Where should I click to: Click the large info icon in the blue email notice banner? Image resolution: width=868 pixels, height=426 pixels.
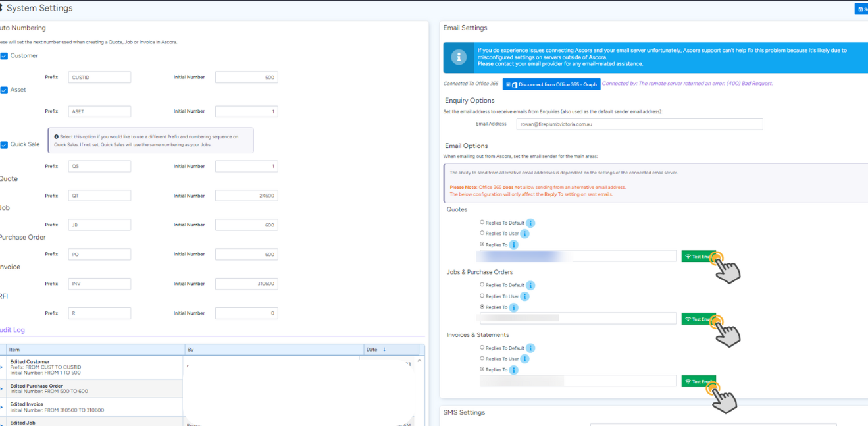(459, 58)
